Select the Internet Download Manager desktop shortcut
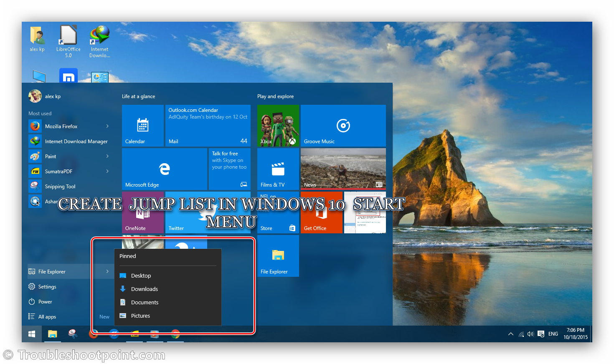 (x=99, y=41)
